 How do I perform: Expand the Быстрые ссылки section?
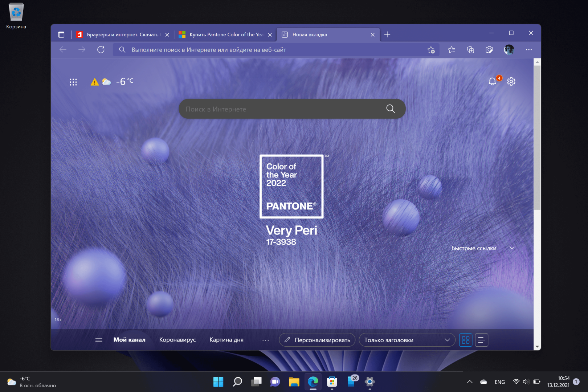point(512,248)
